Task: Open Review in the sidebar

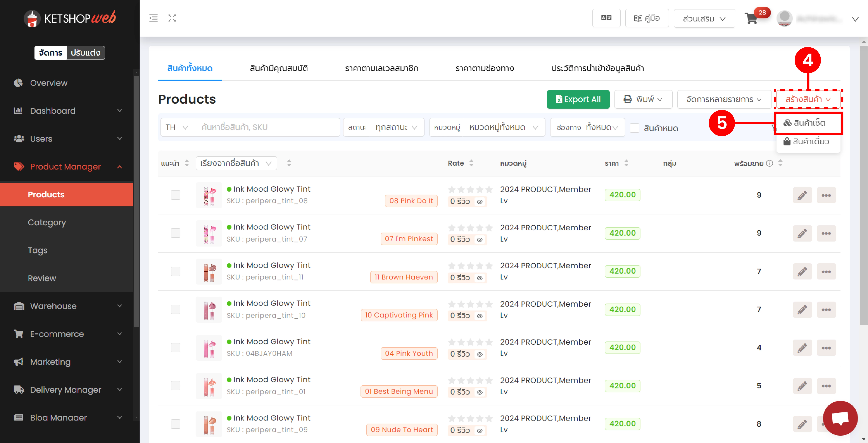Action: [42, 278]
